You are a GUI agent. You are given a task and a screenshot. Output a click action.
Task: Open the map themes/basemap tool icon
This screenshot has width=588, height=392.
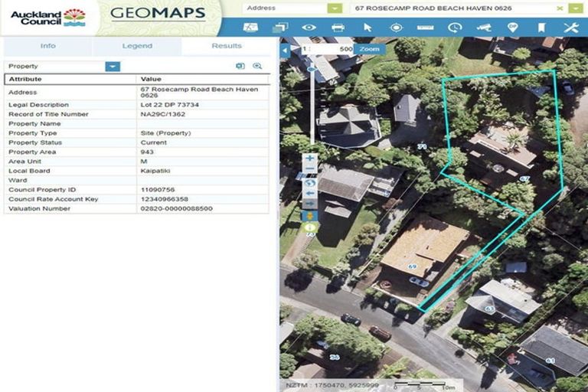tap(250, 28)
